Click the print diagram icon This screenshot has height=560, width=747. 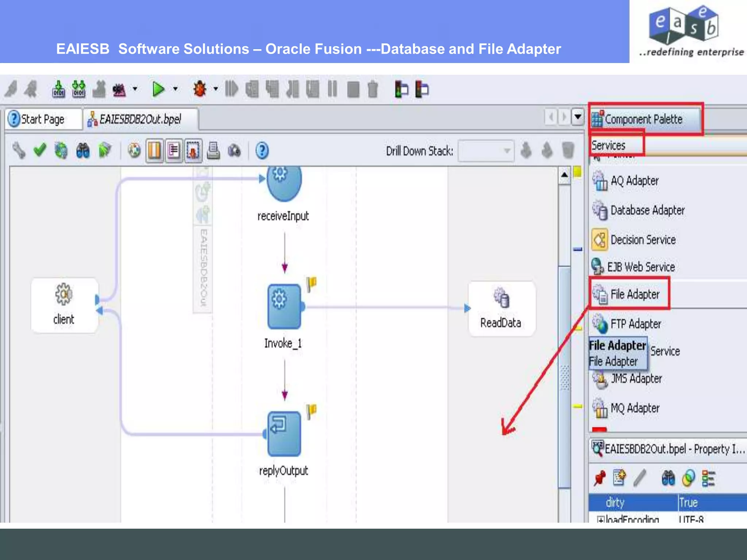(x=213, y=150)
